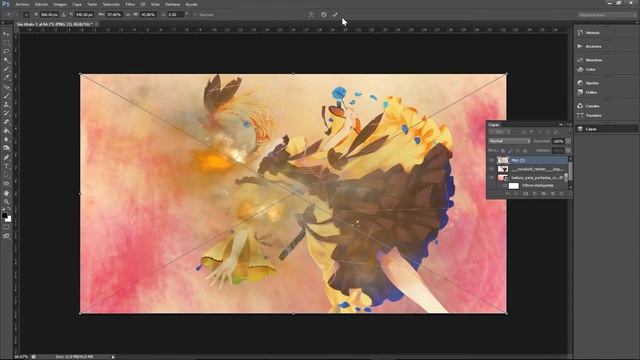Select the Blur tool
The image size is (640, 360).
[6, 139]
